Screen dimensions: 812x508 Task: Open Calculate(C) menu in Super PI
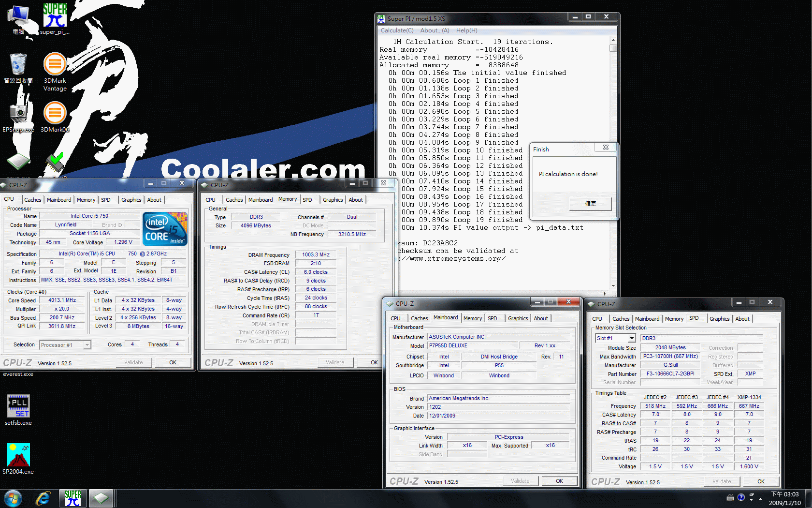[397, 30]
